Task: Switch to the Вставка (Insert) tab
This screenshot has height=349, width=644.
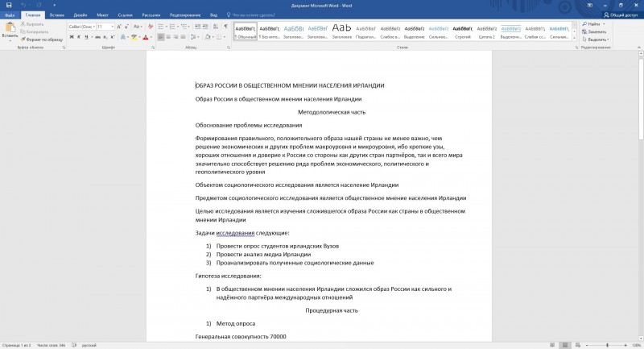Action: click(56, 15)
